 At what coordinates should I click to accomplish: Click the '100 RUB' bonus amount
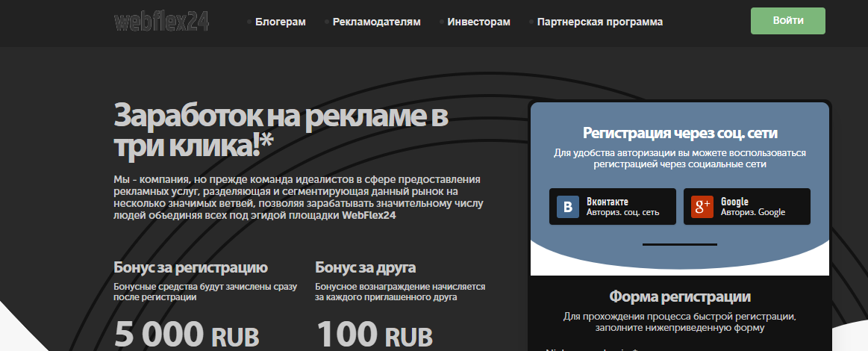[x=374, y=335]
